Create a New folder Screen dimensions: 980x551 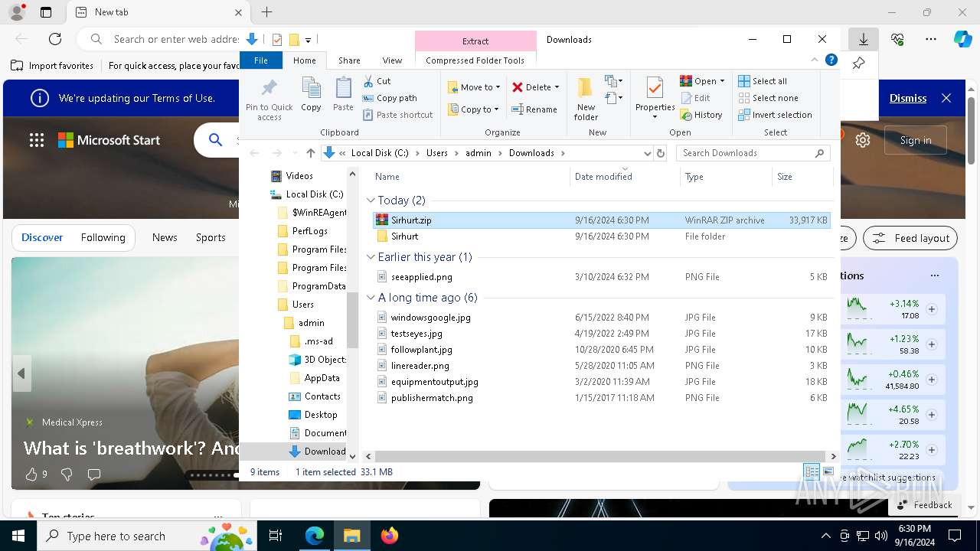tap(586, 99)
